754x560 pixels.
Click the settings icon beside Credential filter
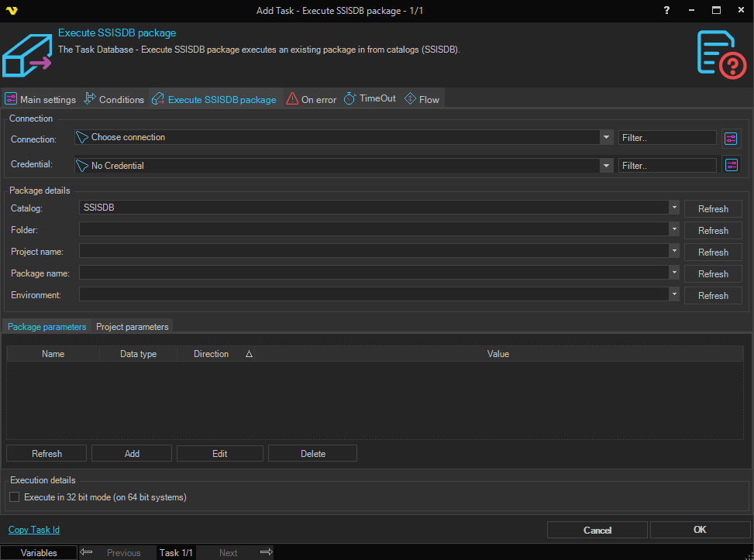click(731, 165)
